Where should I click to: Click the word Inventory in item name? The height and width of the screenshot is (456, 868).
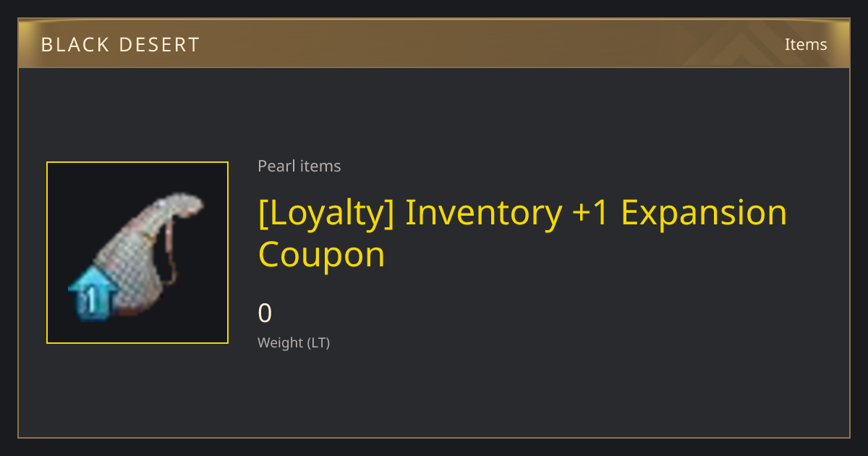483,213
